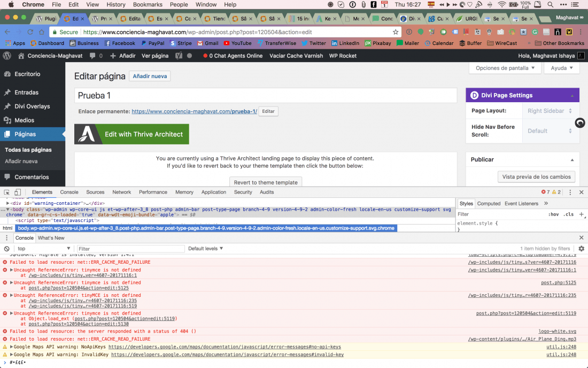Click the Wi-Fi icon in the menu bar
588x368 pixels.
click(x=502, y=4)
